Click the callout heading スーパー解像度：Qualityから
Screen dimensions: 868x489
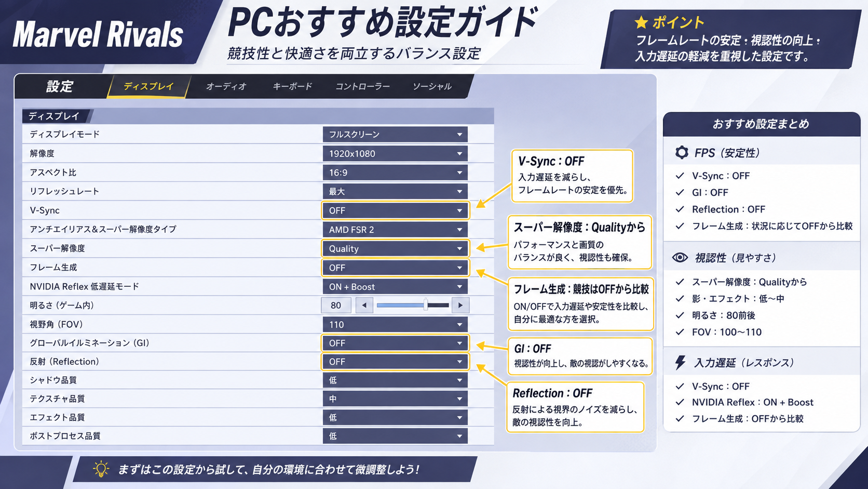[579, 227]
